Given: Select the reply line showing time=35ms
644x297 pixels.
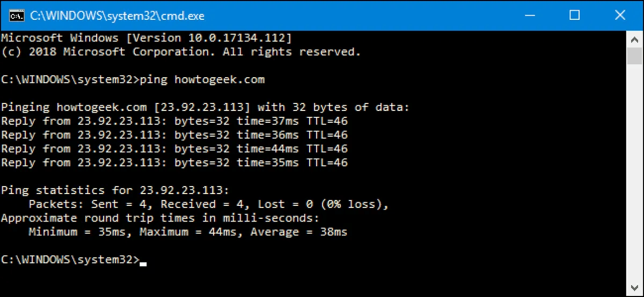Looking at the screenshot, I should click(174, 163).
